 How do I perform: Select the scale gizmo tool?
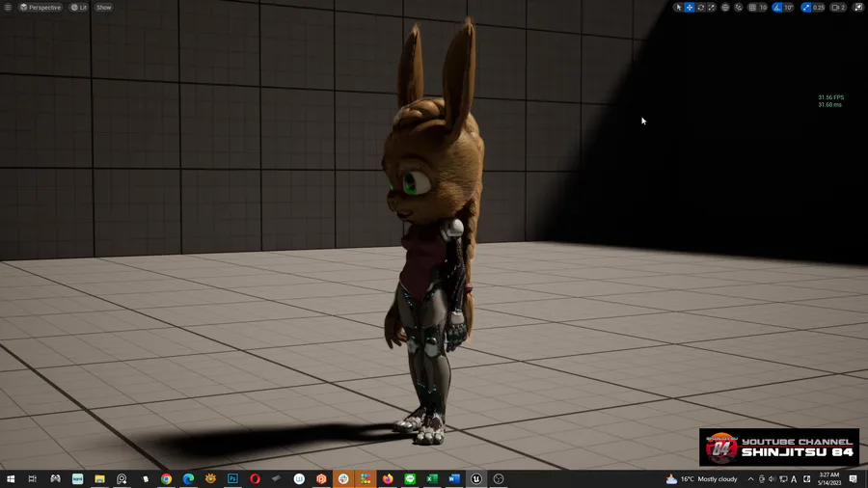click(712, 7)
